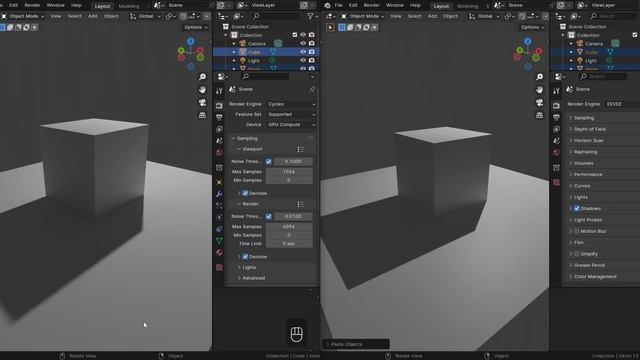Switch perspective/orthographic grid icon in left viewport
The width and height of the screenshot is (640, 360).
(x=202, y=116)
